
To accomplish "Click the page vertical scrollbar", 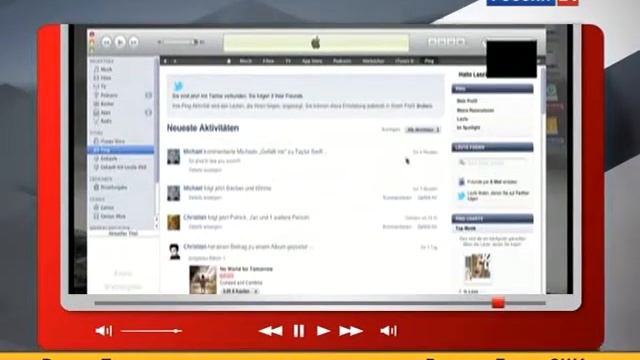I will (x=543, y=91).
